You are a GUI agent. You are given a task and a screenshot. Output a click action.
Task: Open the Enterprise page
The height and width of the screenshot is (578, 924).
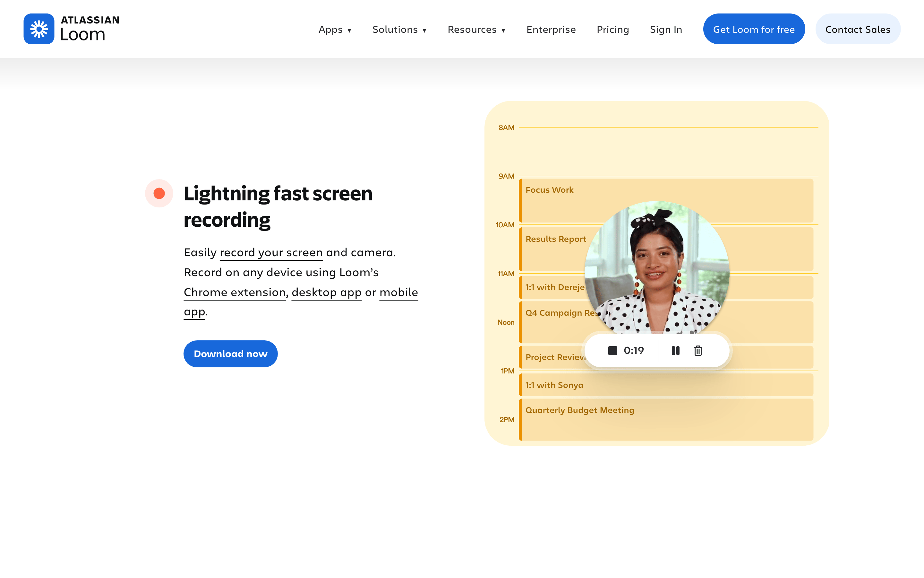551,30
